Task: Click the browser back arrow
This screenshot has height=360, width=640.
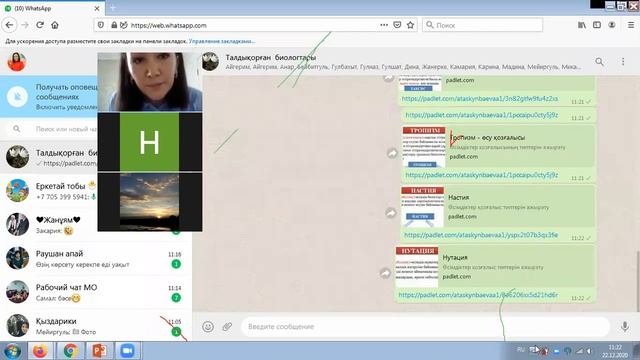Action: [9, 25]
